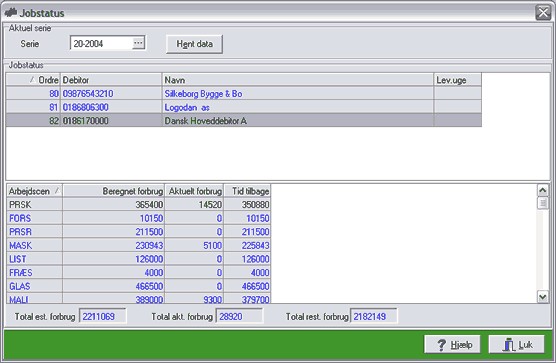Click the scroll up arrow in work center list
The image size is (556, 363).
(543, 190)
